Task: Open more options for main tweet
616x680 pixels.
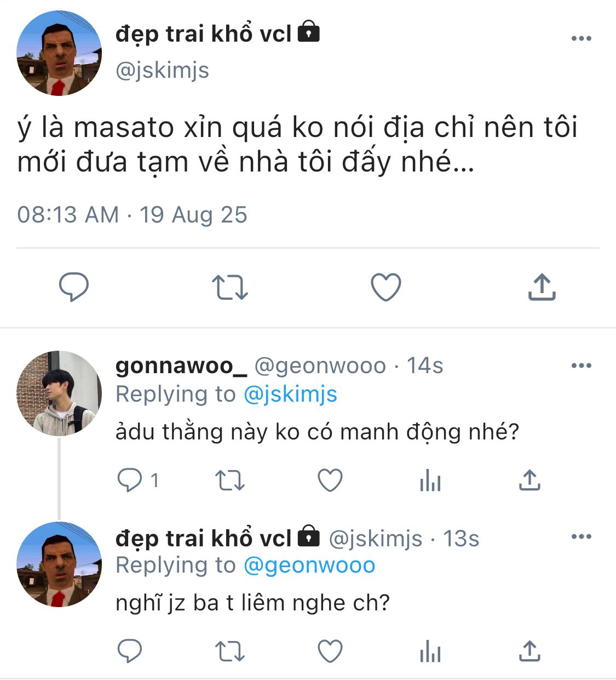Action: (x=581, y=38)
